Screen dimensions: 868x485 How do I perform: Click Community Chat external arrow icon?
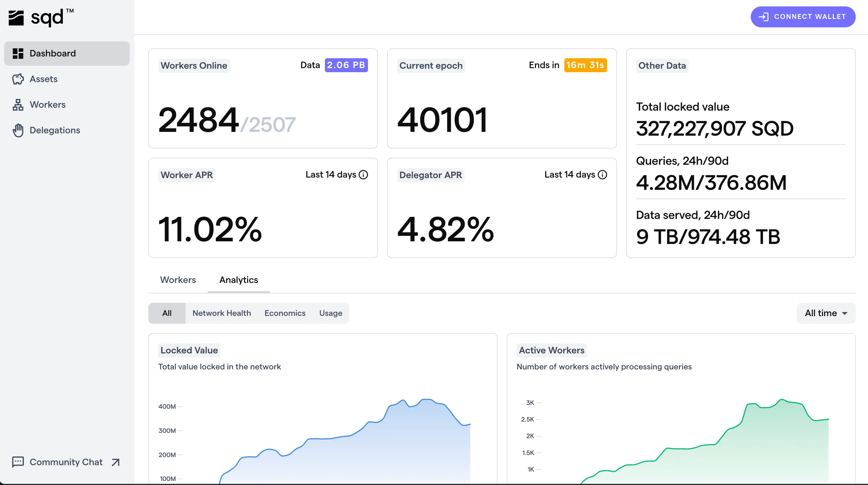pos(115,462)
